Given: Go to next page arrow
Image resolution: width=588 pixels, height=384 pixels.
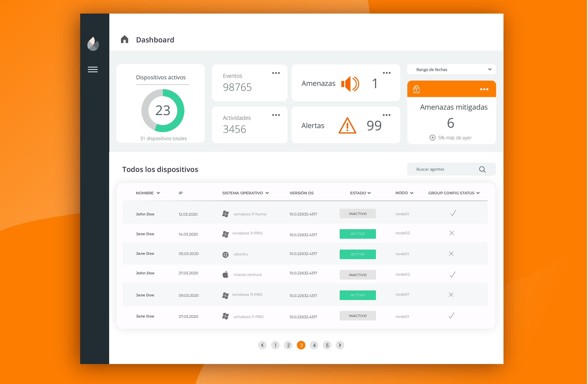Looking at the screenshot, I should click(x=340, y=345).
